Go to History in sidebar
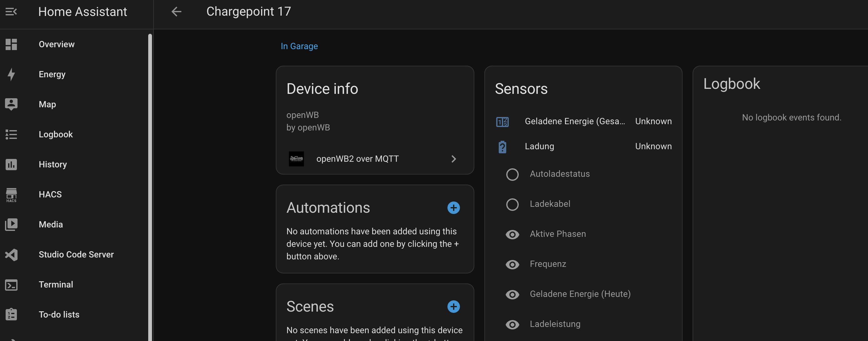Viewport: 868px width, 341px height. (x=53, y=164)
